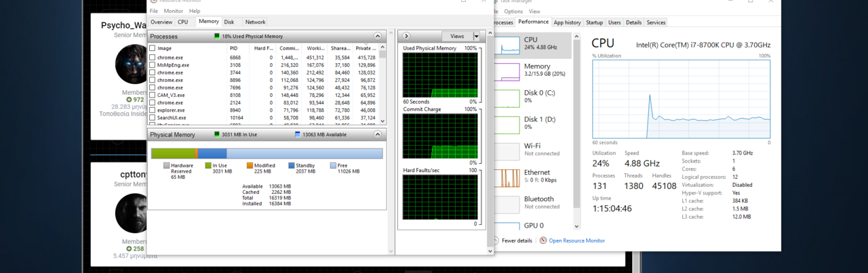The image size is (868, 273).
Task: Check the SearchUI.exe process checkbox
Action: point(153,117)
